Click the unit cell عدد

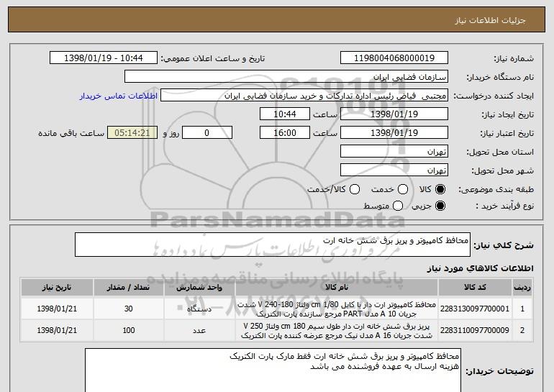pyautogui.click(x=199, y=330)
